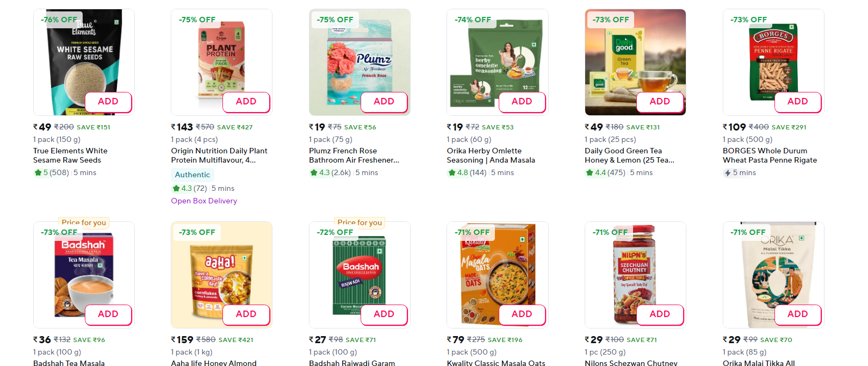This screenshot has height=366, width=868.
Task: Open the Open Box Delivery link
Action: pos(204,201)
